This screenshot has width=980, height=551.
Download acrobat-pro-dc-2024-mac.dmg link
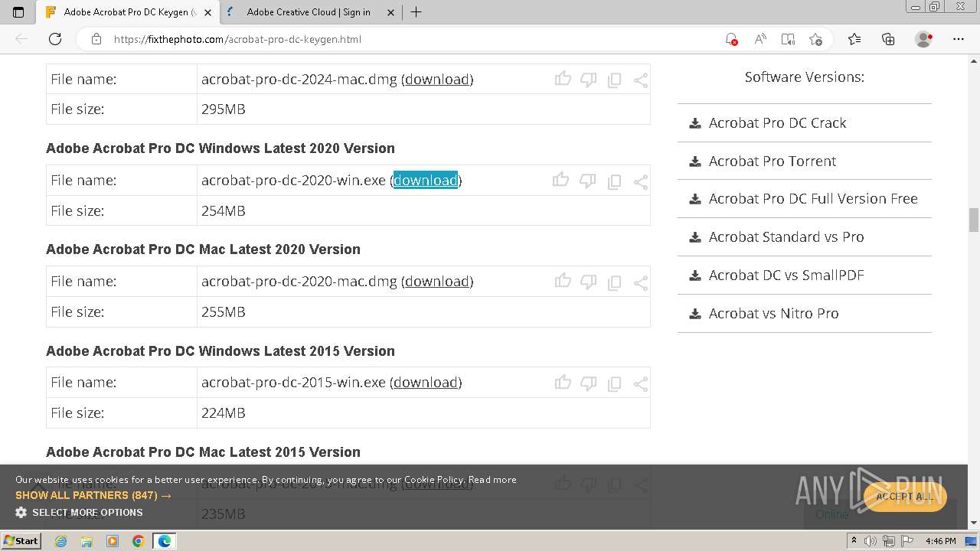coord(437,79)
